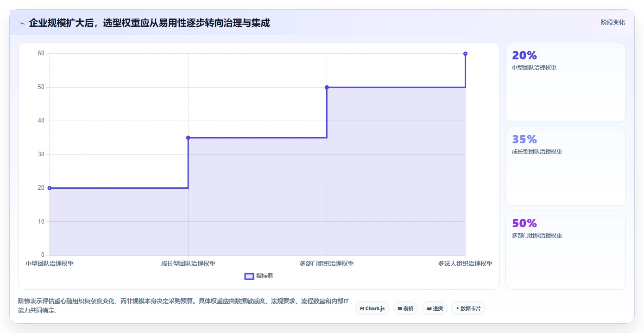The width and height of the screenshot is (644, 333).
Task: Click the data point at value 35
Action: pyautogui.click(x=188, y=138)
